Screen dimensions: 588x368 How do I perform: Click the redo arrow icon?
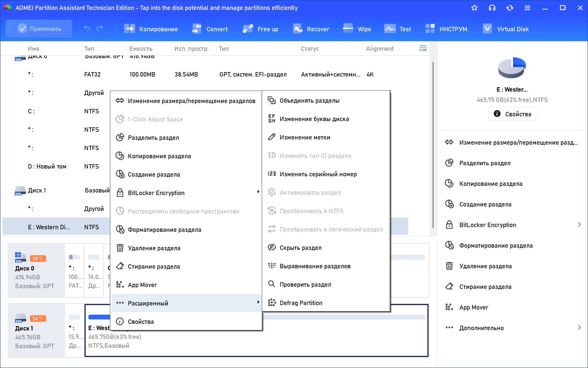(100, 28)
